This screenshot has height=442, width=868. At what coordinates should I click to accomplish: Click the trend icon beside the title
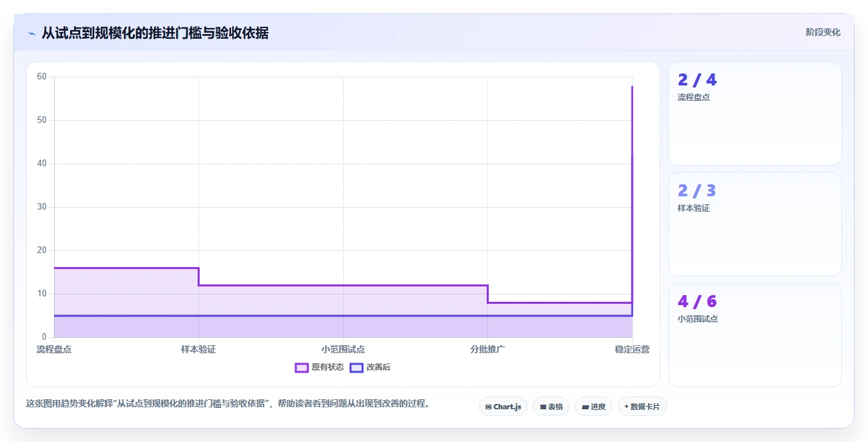31,33
